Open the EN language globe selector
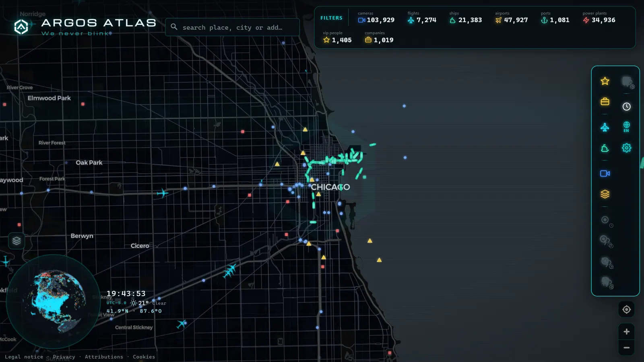This screenshot has height=362, width=644. pyautogui.click(x=626, y=127)
